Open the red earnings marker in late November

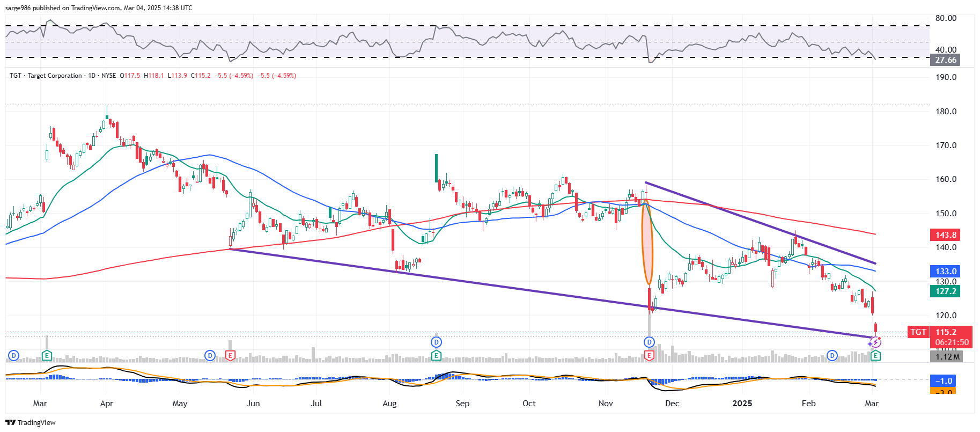649,355
